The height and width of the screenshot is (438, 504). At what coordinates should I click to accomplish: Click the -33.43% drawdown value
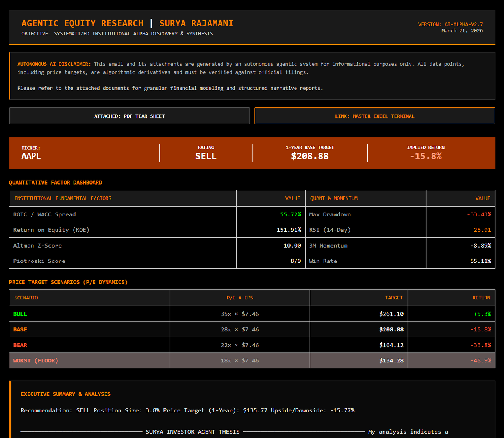pyautogui.click(x=479, y=214)
